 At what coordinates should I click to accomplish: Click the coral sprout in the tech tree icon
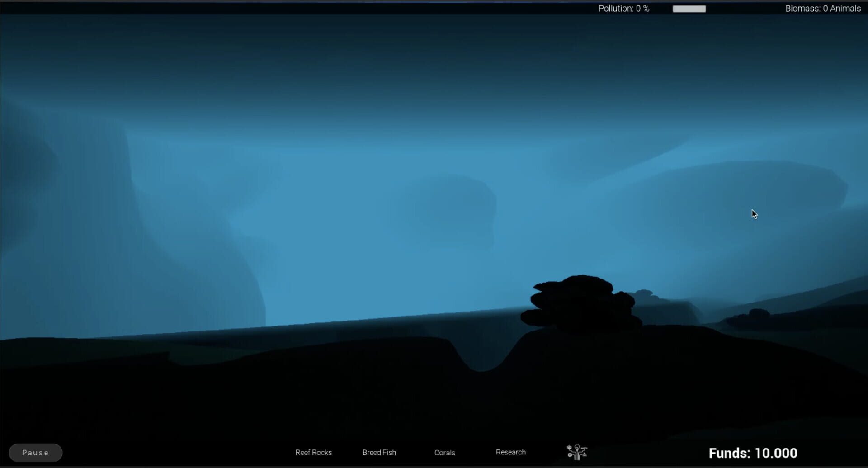pyautogui.click(x=569, y=447)
